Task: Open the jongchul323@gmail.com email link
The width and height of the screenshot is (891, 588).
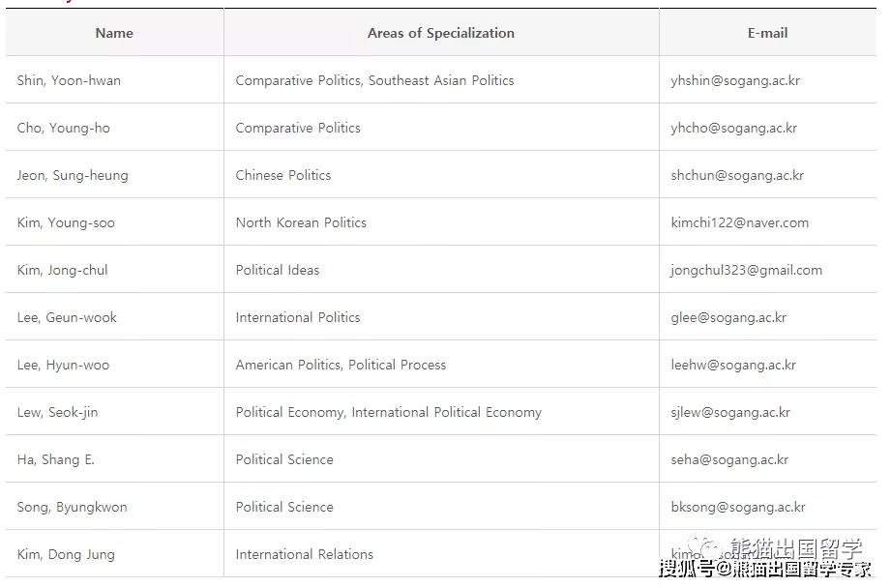Action: click(746, 271)
